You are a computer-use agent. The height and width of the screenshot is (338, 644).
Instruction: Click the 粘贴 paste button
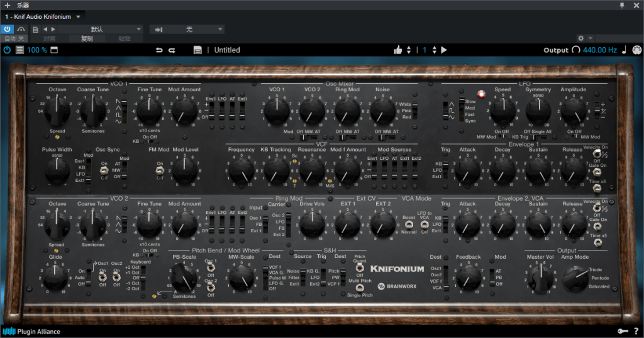point(125,38)
